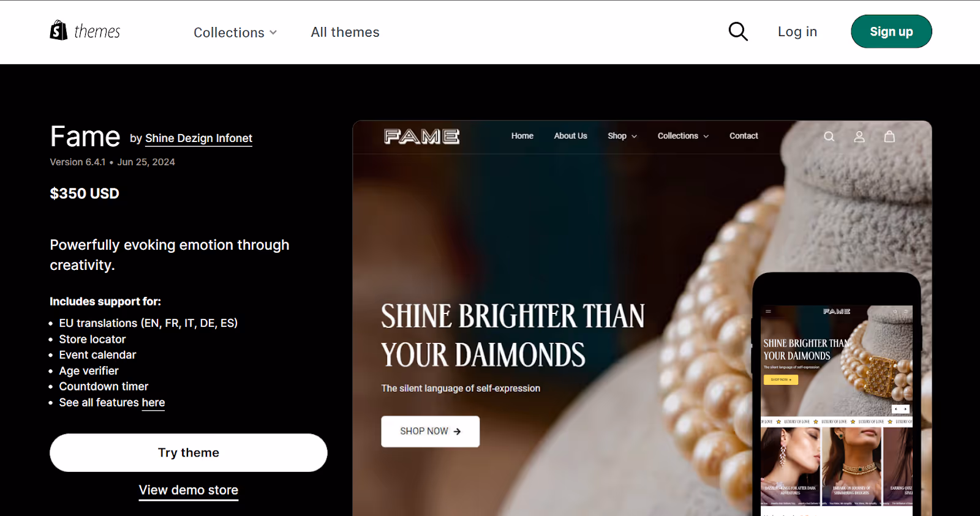The height and width of the screenshot is (516, 980).
Task: Open the hamburger menu on the phone mockup
Action: (x=768, y=311)
